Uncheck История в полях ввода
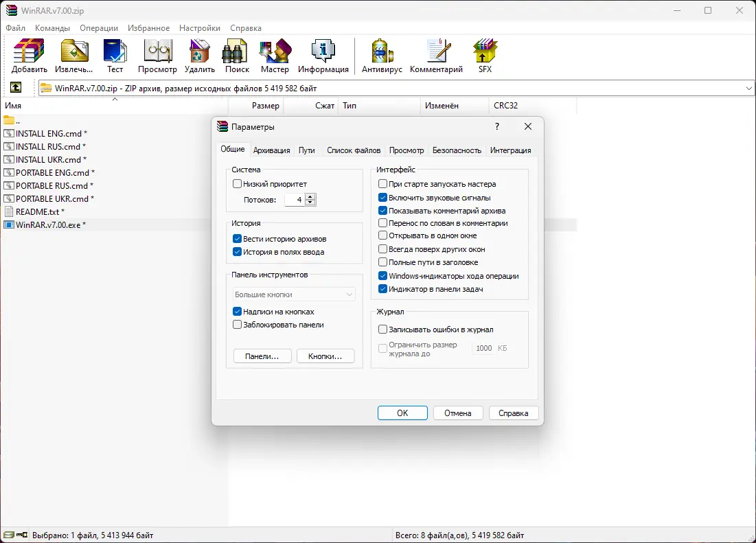The width and height of the screenshot is (756, 543). tap(237, 251)
